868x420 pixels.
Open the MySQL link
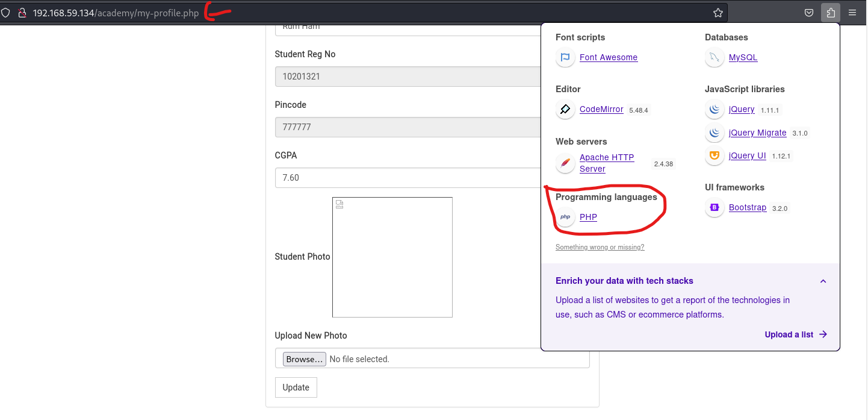(x=743, y=57)
